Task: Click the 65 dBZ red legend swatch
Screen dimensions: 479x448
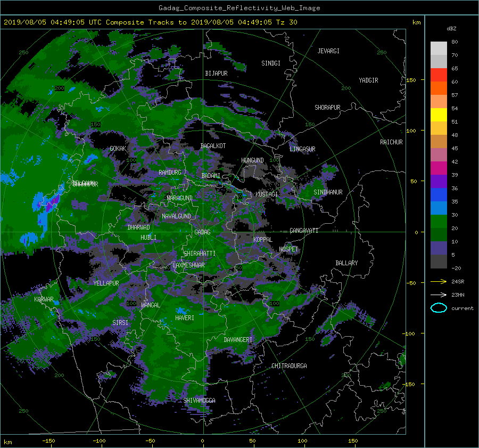Action: pos(439,75)
